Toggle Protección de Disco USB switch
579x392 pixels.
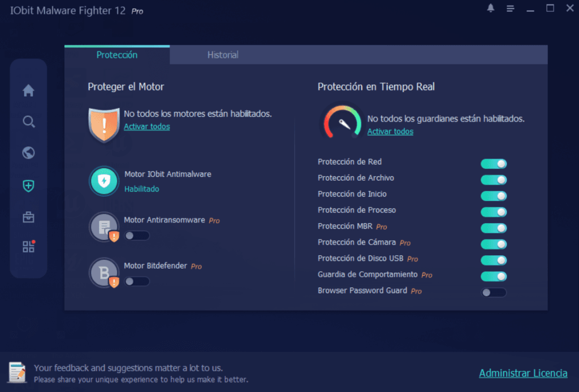[x=494, y=260]
